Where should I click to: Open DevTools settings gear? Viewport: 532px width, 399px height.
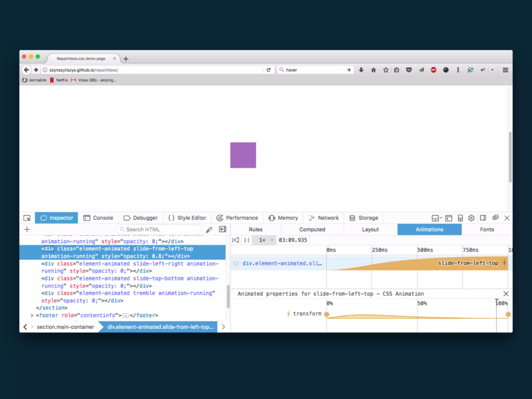coord(471,218)
